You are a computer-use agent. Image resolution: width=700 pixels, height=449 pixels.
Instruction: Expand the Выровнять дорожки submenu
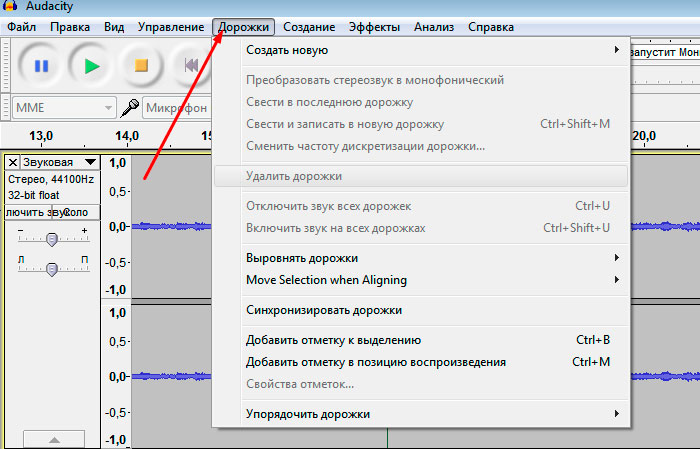[x=421, y=258]
